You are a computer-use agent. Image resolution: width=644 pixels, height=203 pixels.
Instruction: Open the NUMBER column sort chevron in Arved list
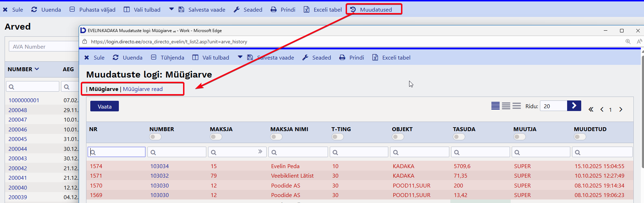coord(37,69)
